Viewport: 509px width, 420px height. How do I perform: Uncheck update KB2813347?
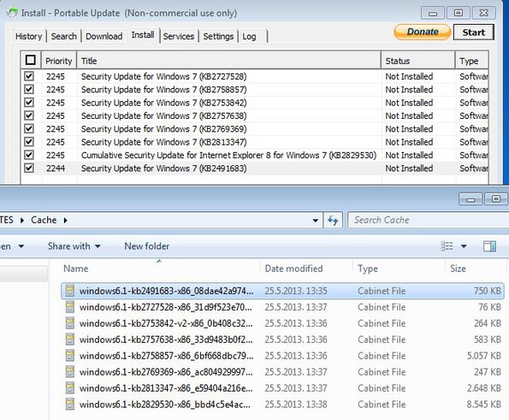pos(29,142)
